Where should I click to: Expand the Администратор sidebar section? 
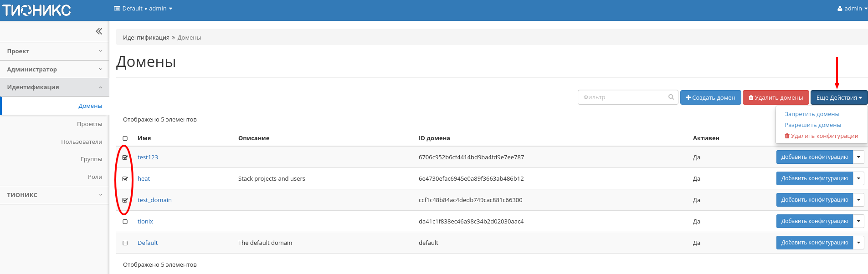54,69
